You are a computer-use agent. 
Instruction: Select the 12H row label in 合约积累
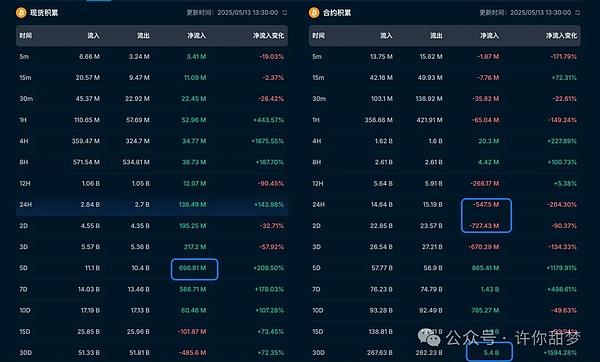tap(318, 184)
